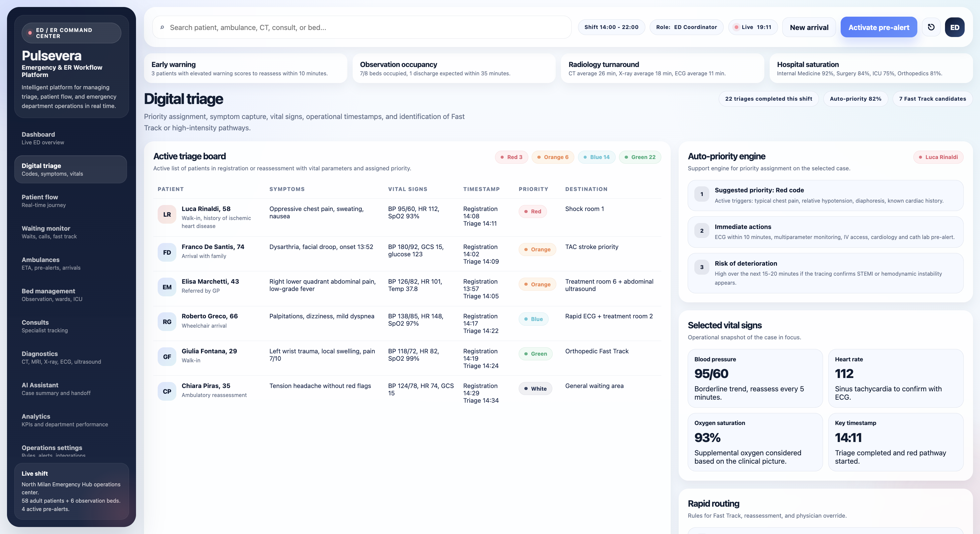Screen dimensions: 980x534
Task: Click the Blue priority badge for Roberto Greco
Action: click(x=533, y=319)
